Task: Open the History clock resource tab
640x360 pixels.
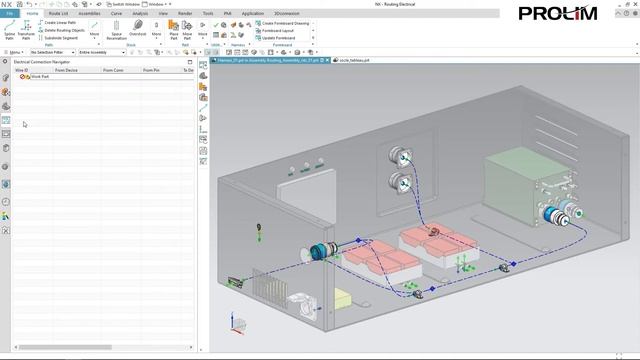Action: (x=5, y=202)
